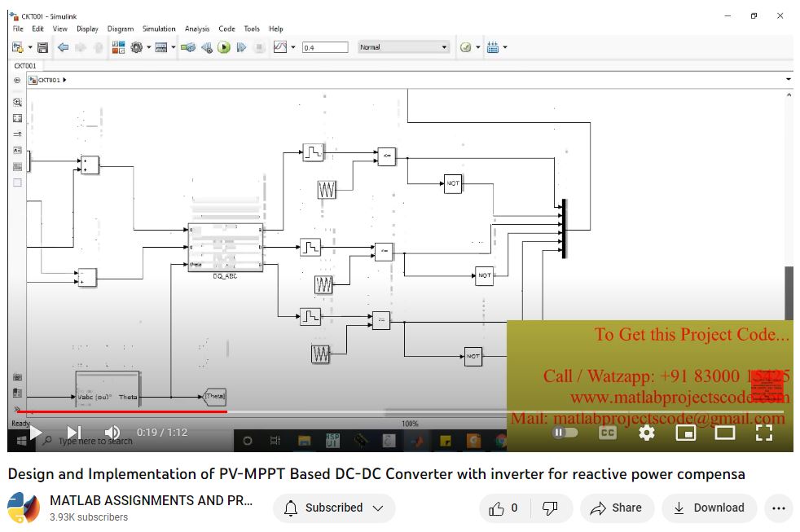Click the Run simulation play icon in Simulink toolbar
The width and height of the screenshot is (800, 532).
[223, 48]
